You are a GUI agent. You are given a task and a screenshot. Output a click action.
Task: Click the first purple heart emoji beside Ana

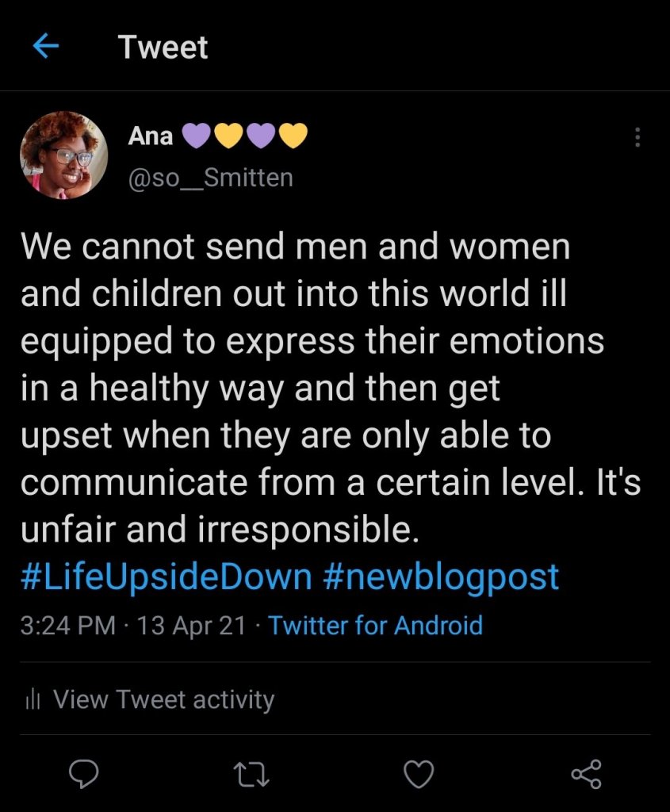[x=197, y=136]
